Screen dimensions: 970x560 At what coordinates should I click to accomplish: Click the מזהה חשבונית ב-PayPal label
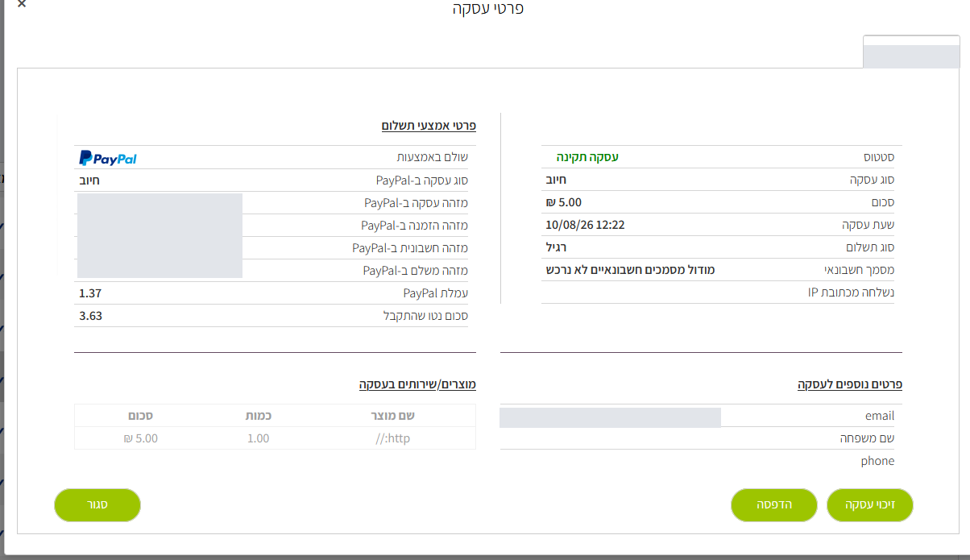tap(410, 248)
